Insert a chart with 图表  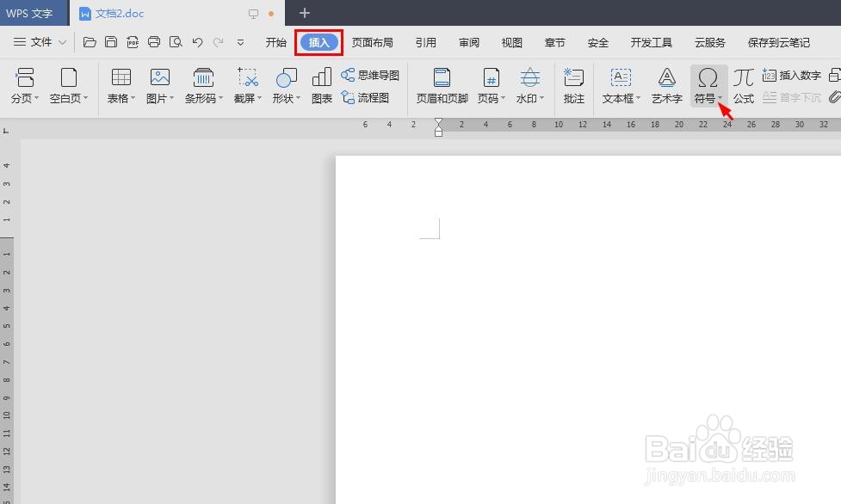click(322, 85)
